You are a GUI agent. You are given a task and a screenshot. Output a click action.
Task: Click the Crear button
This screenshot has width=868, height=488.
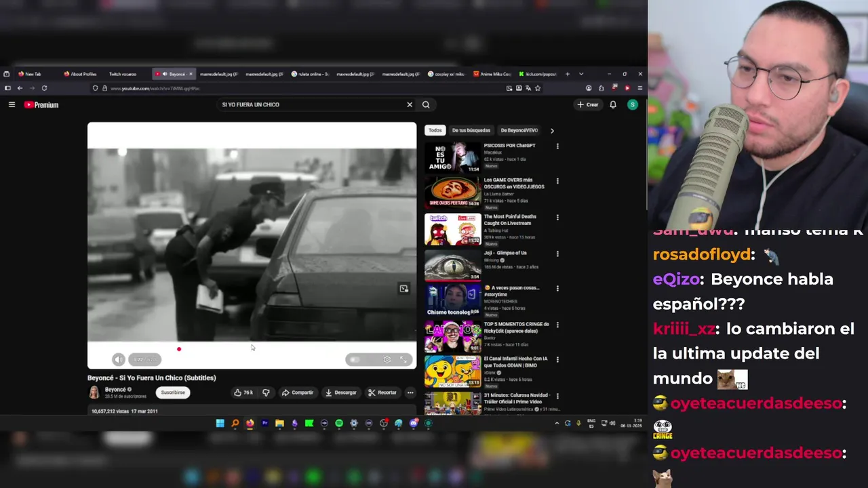point(588,104)
